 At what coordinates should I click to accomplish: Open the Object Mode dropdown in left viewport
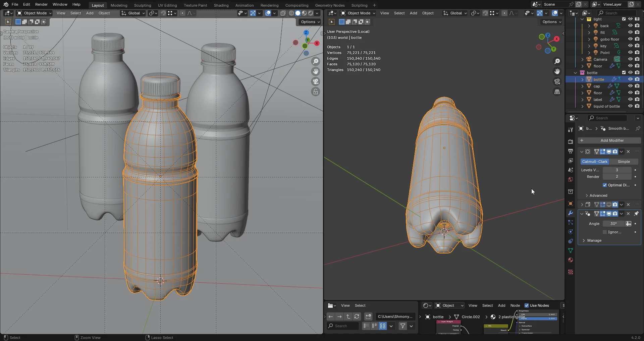(35, 13)
